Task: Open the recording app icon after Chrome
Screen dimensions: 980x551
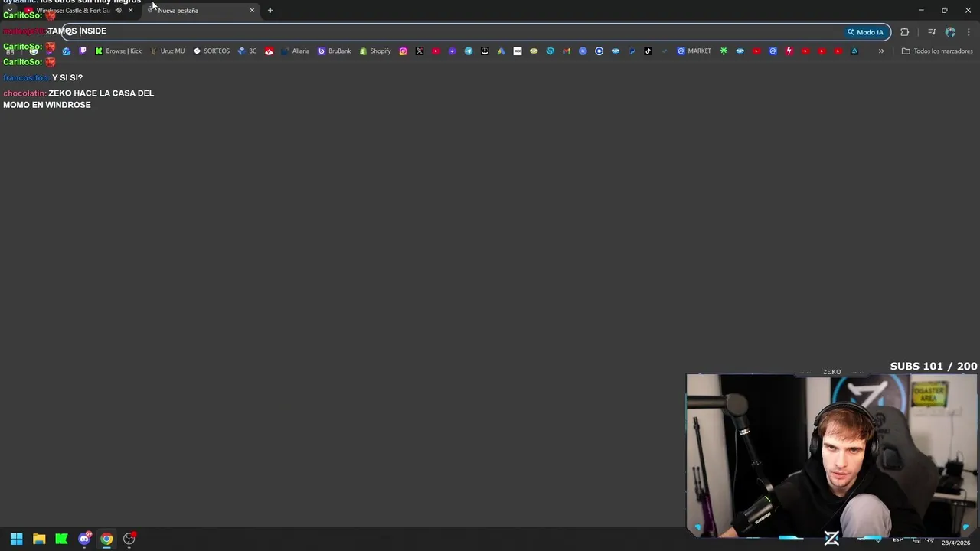Action: (129, 539)
